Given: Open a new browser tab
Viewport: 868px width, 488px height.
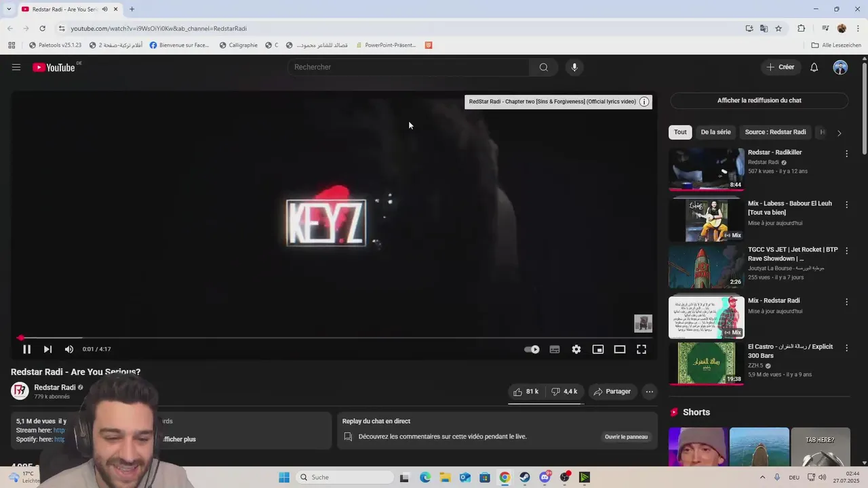Looking at the screenshot, I should pos(132,9).
